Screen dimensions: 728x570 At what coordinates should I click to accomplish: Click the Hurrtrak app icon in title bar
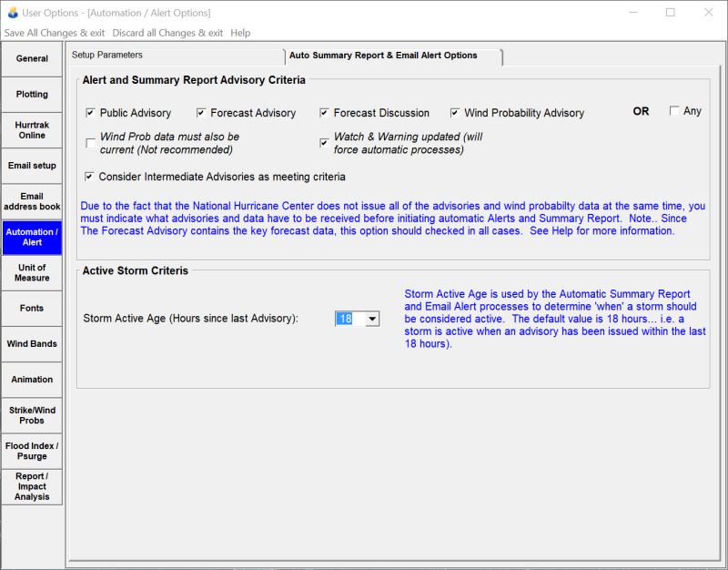click(12, 13)
